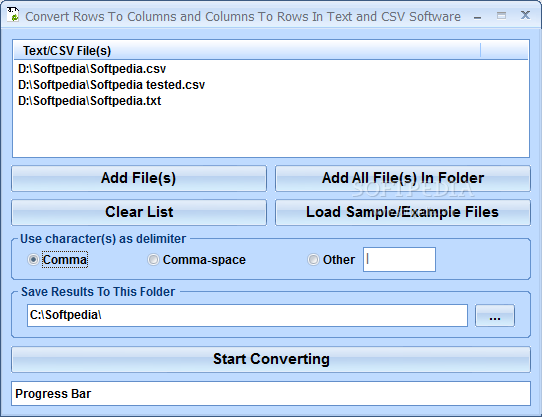Select the Comma delimiter radio button
The image size is (542, 417).
[33, 259]
